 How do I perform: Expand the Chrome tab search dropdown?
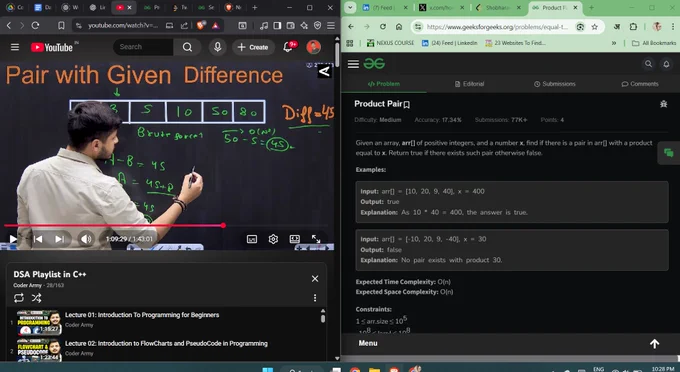(x=350, y=7)
